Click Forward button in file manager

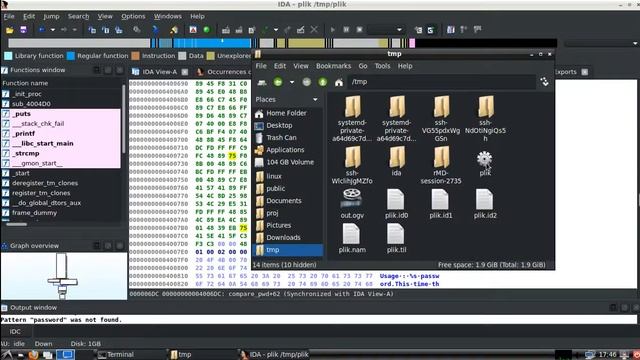click(x=307, y=82)
